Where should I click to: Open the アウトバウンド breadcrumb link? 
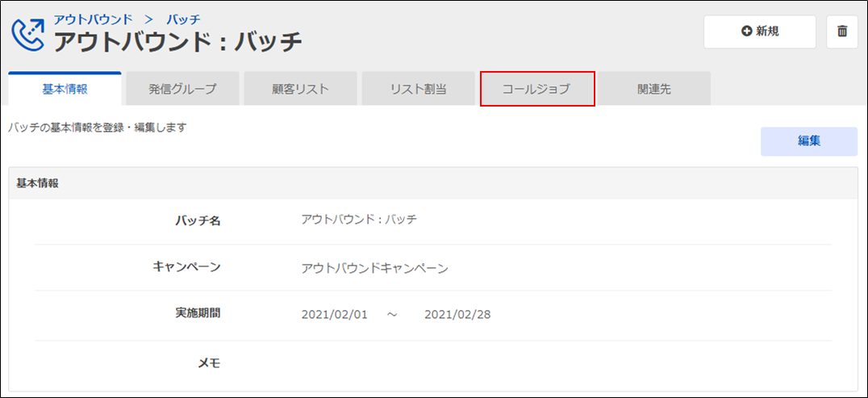coord(93,19)
